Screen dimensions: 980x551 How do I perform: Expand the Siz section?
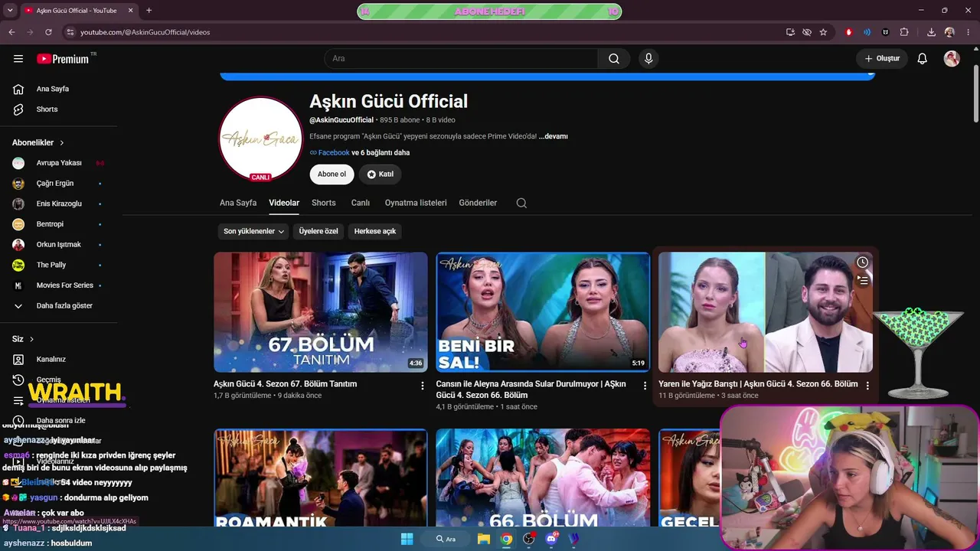pyautogui.click(x=23, y=339)
